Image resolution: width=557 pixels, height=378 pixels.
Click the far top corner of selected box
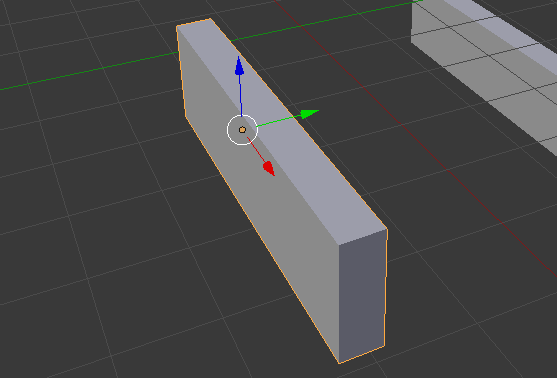pos(210,19)
